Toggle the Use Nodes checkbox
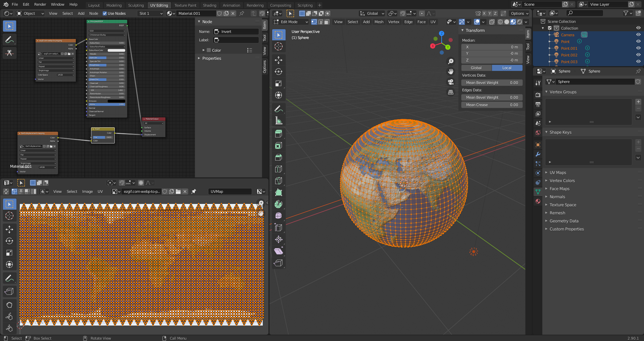 (x=105, y=13)
